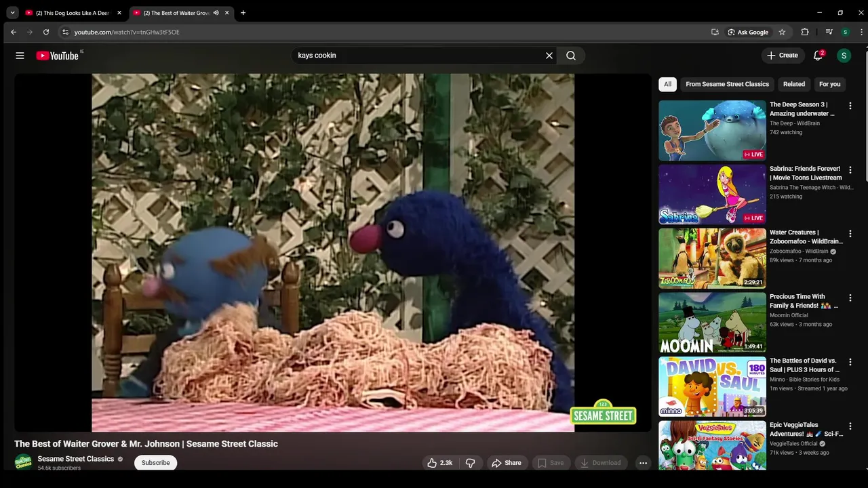Close the Waiter Grover tab
868x488 pixels.
226,13
